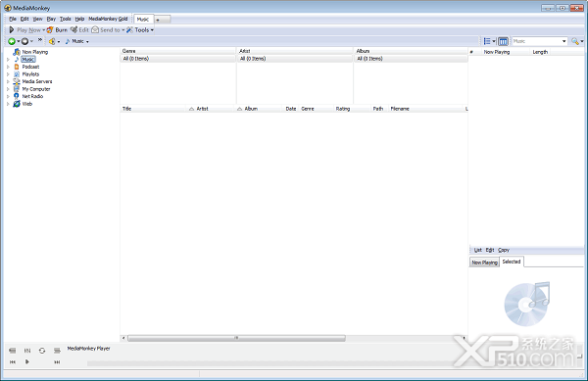
Task: Skip to next track in player
Action: pos(57,361)
